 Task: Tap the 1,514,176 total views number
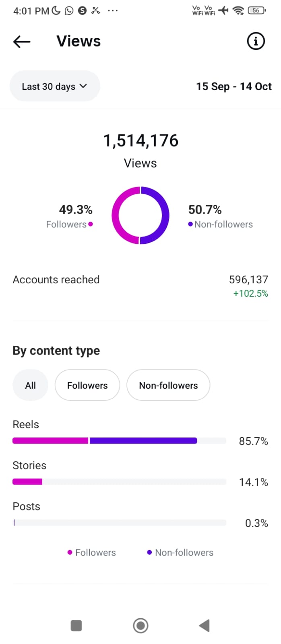[x=140, y=141]
